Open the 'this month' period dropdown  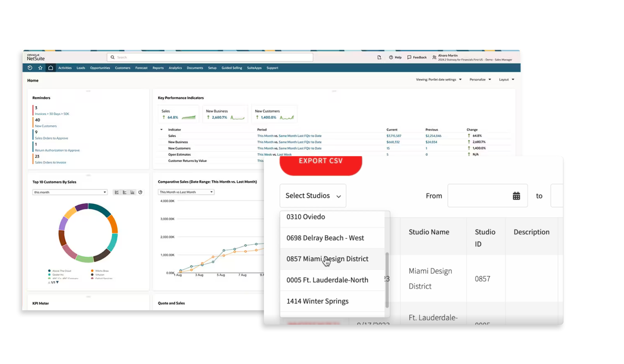70,192
